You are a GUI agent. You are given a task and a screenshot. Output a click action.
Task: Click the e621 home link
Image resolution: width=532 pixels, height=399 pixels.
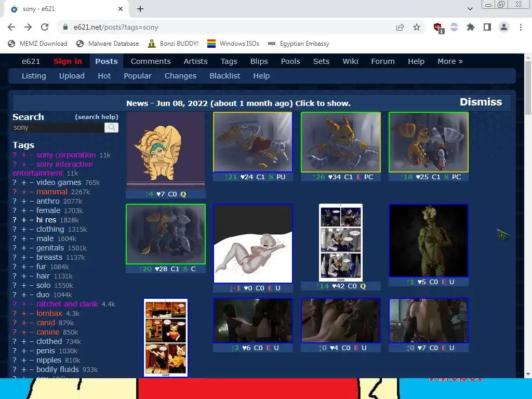31,61
